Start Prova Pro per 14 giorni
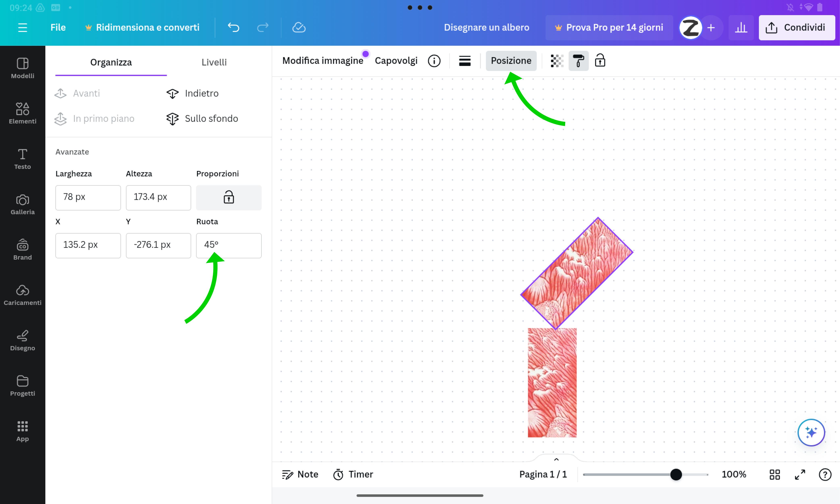Viewport: 840px width, 504px height. pyautogui.click(x=609, y=27)
